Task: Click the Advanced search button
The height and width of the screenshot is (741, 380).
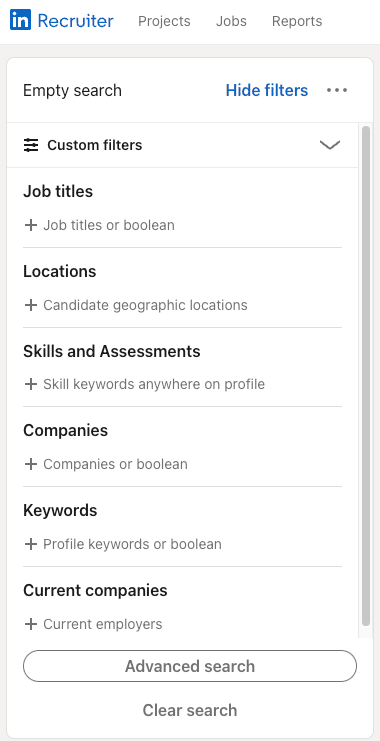Action: [190, 666]
